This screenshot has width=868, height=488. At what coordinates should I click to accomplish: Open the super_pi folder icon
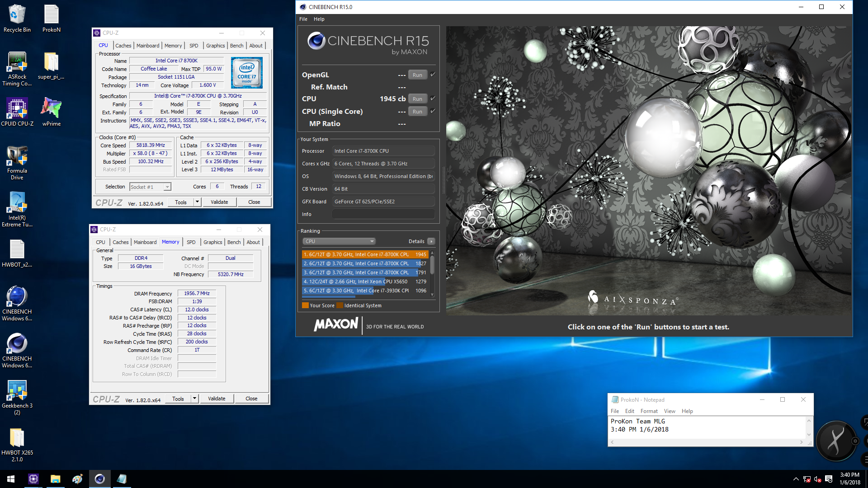[51, 66]
